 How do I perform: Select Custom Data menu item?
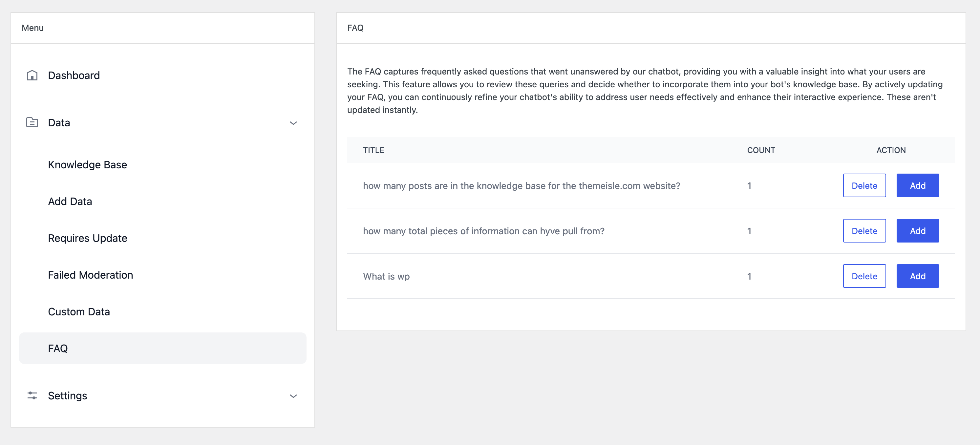[79, 311]
